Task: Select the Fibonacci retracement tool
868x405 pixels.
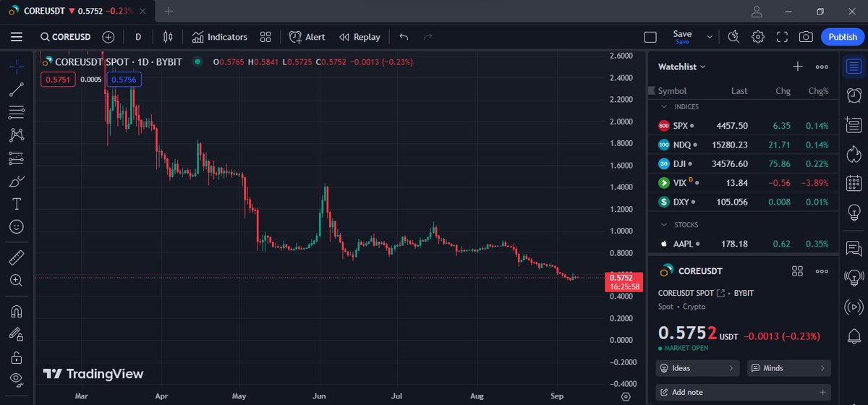Action: pyautogui.click(x=17, y=112)
